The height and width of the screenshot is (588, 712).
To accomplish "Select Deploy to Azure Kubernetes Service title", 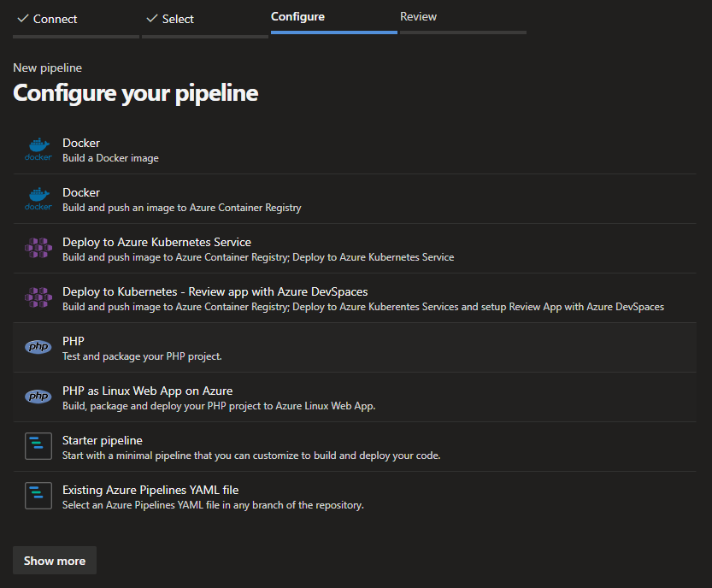I will 156,242.
